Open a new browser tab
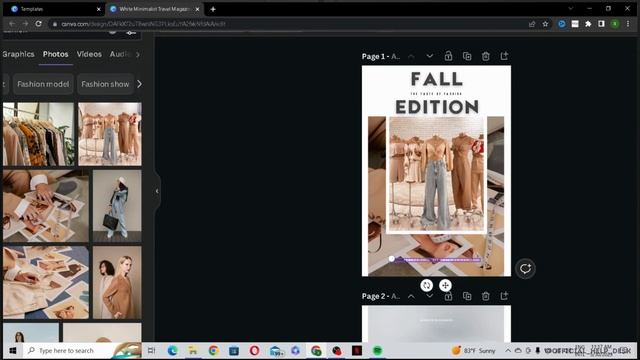Screen dimensions: 640x360 pos(213,9)
